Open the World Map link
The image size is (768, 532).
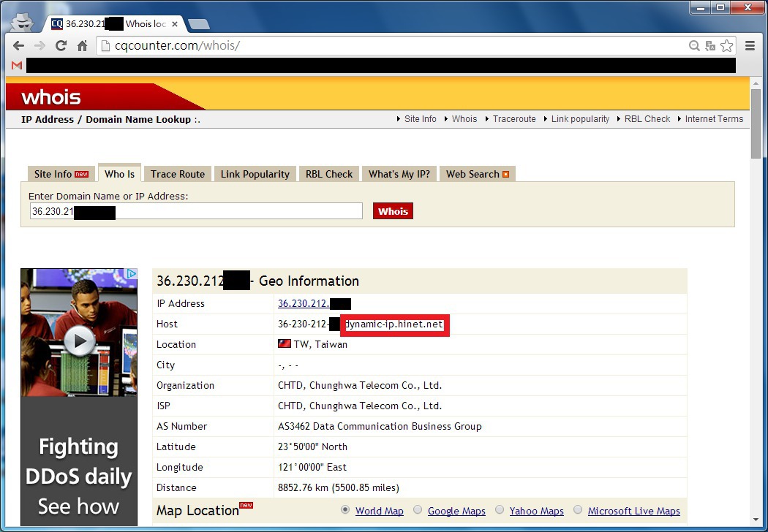click(x=379, y=511)
